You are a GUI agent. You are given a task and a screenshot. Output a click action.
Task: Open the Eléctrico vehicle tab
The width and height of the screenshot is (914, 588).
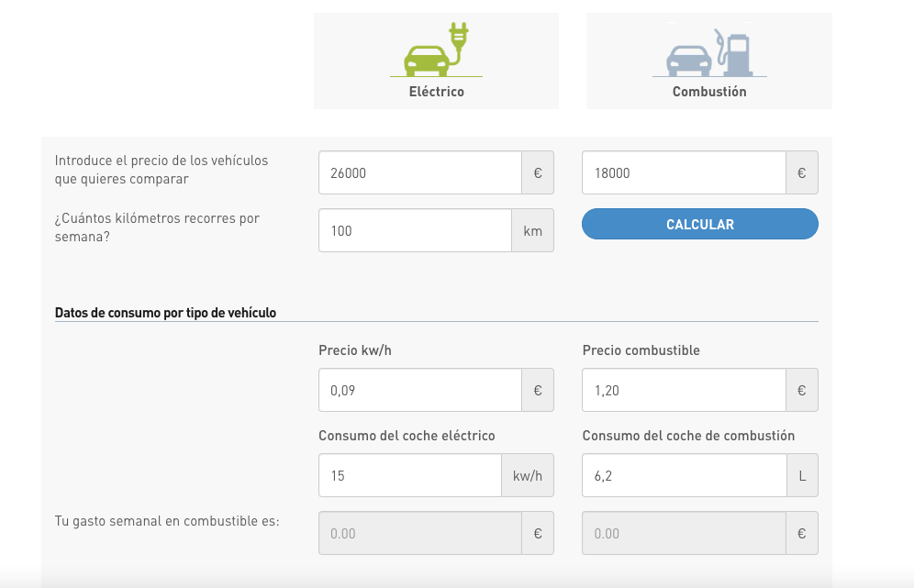tap(437, 61)
